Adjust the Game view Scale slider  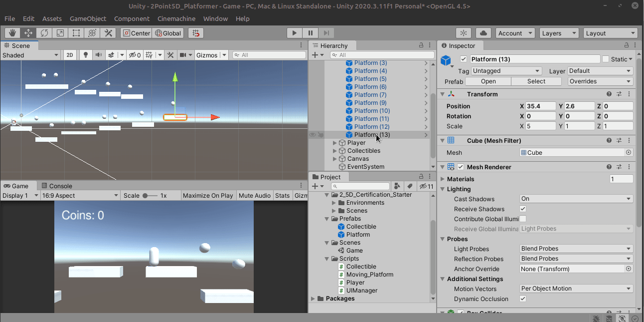coord(150,195)
